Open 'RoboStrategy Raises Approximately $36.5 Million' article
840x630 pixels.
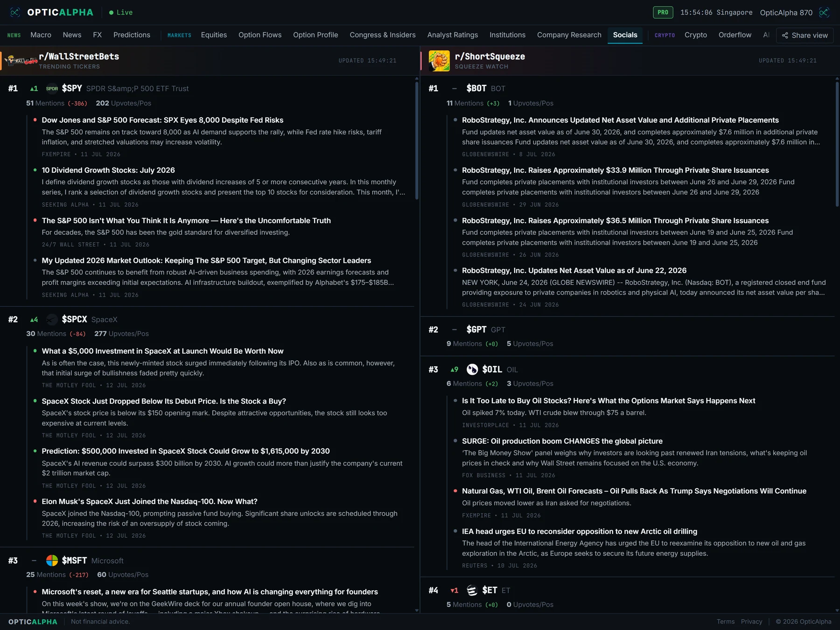click(615, 220)
